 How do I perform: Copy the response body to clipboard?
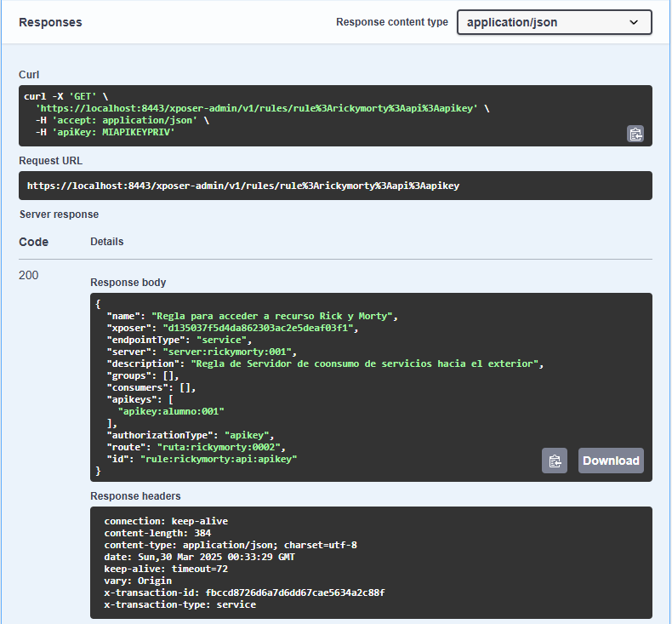[x=555, y=461]
